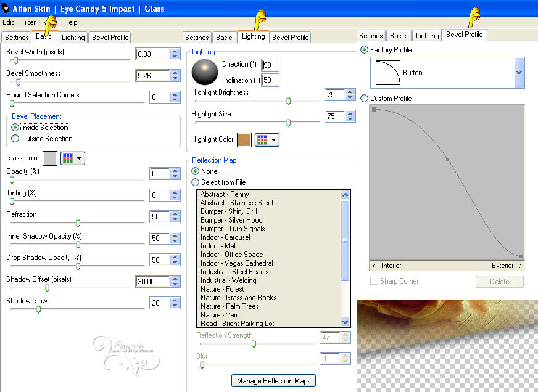Click the lighting direction sphere preview

(x=204, y=72)
